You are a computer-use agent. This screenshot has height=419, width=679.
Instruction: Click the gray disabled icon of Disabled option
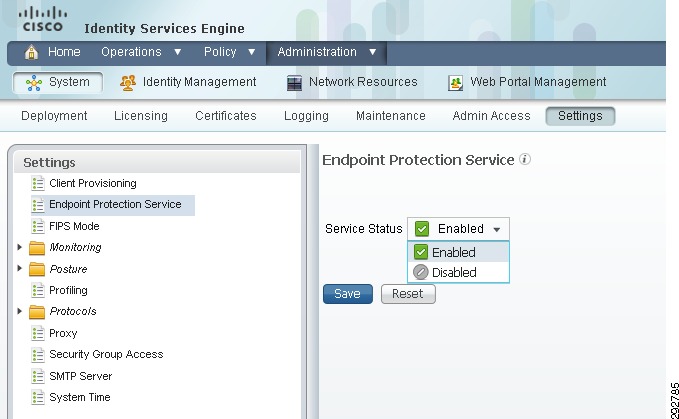click(x=420, y=272)
